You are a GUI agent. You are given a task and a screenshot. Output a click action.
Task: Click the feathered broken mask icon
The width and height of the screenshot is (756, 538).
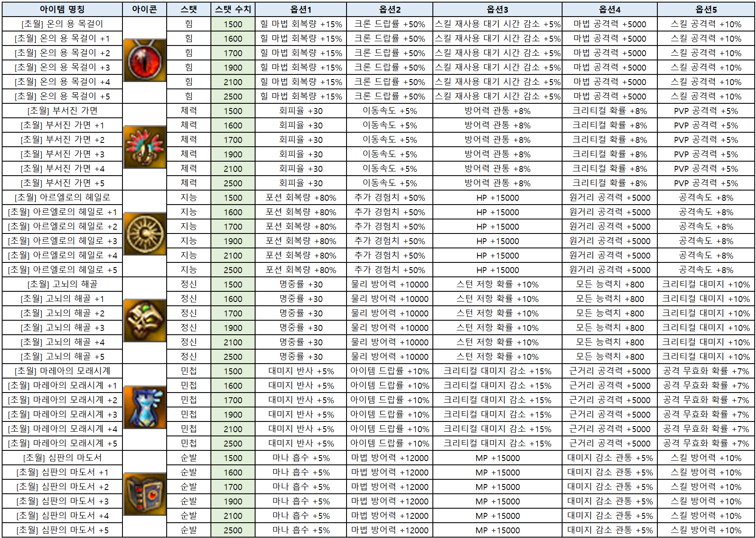click(145, 147)
